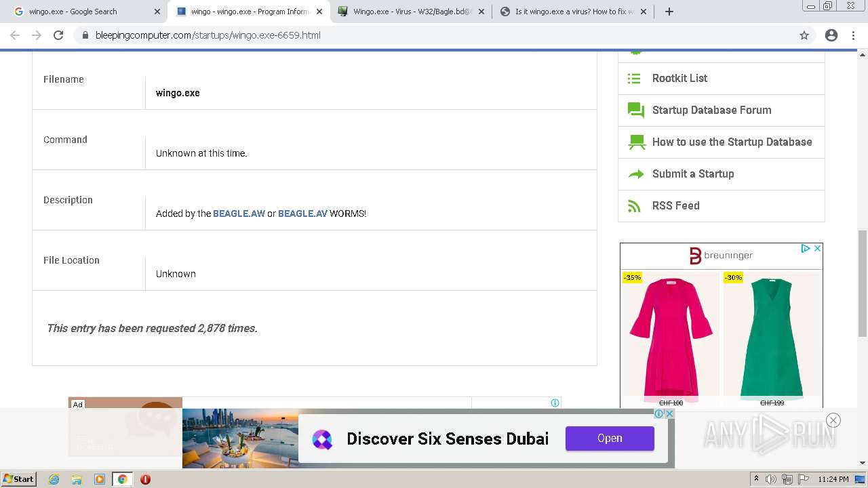Viewport: 868px width, 488px height.
Task: Click the taskbar clock showing 11:24 PM
Action: 833,479
